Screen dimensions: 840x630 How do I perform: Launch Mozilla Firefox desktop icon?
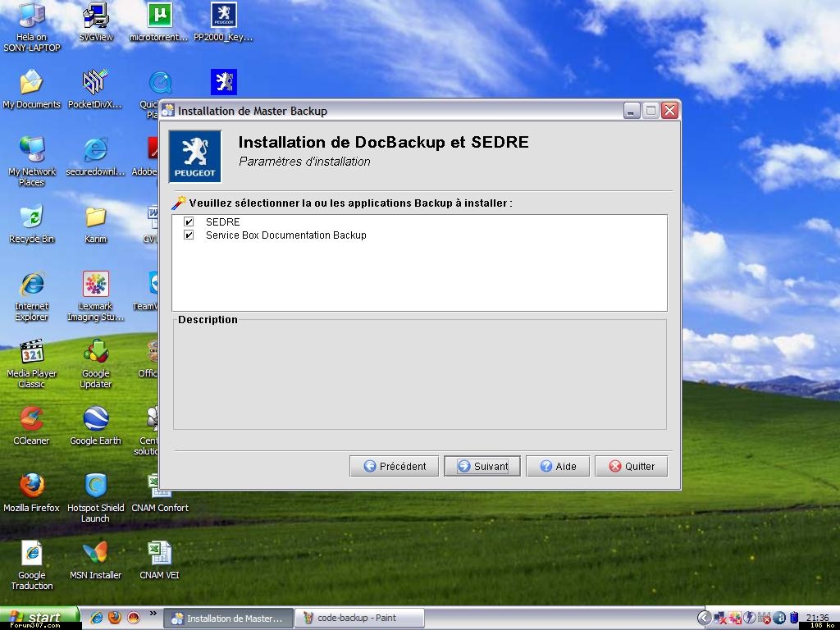click(32, 493)
